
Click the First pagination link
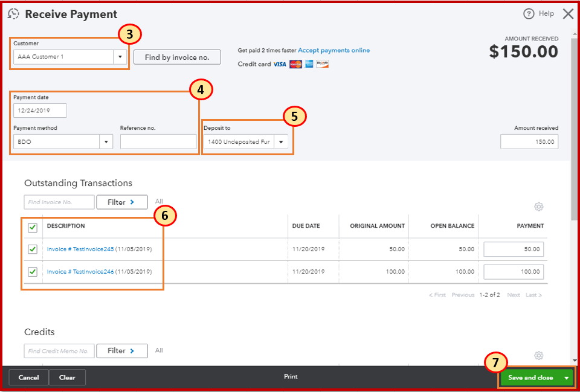[437, 295]
